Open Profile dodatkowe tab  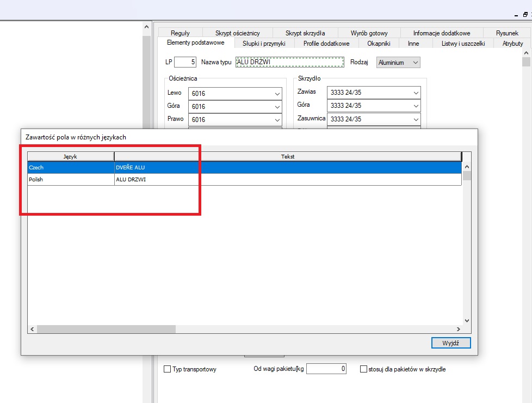pyautogui.click(x=326, y=44)
